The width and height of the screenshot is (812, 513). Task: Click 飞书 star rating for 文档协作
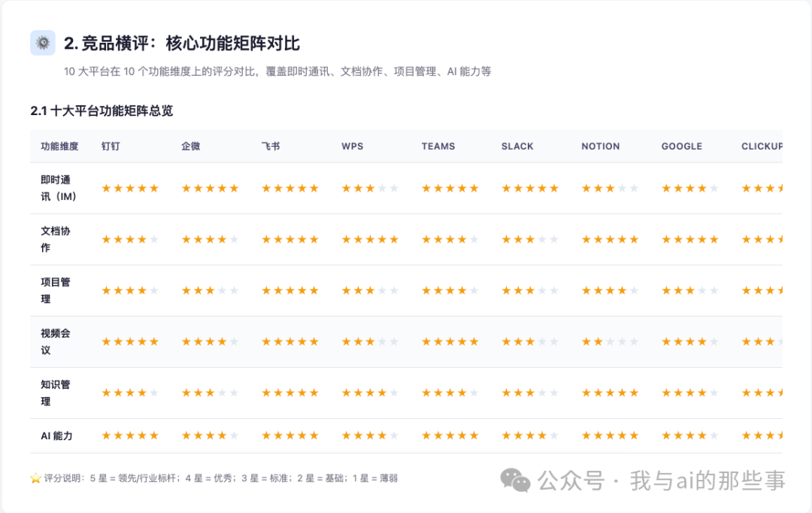click(x=290, y=239)
